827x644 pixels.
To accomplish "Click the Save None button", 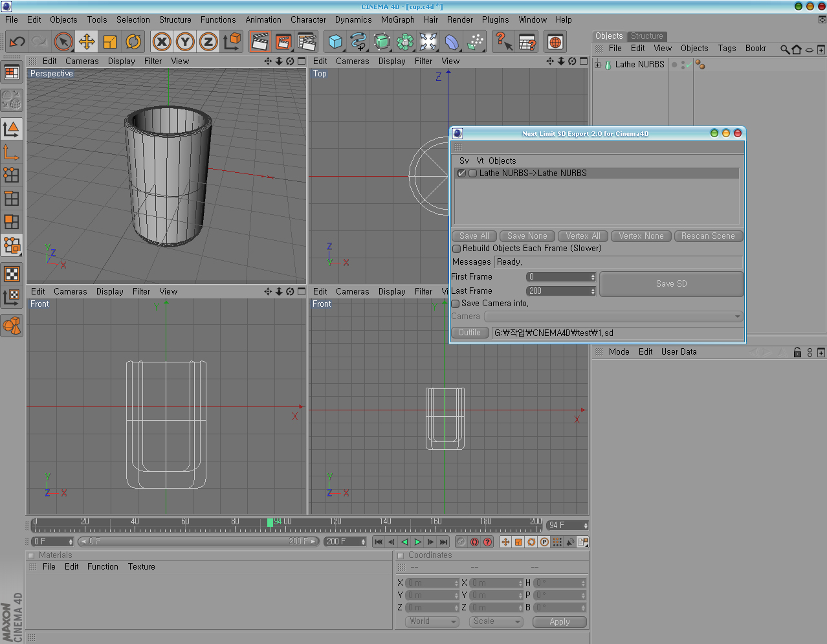I will click(527, 236).
